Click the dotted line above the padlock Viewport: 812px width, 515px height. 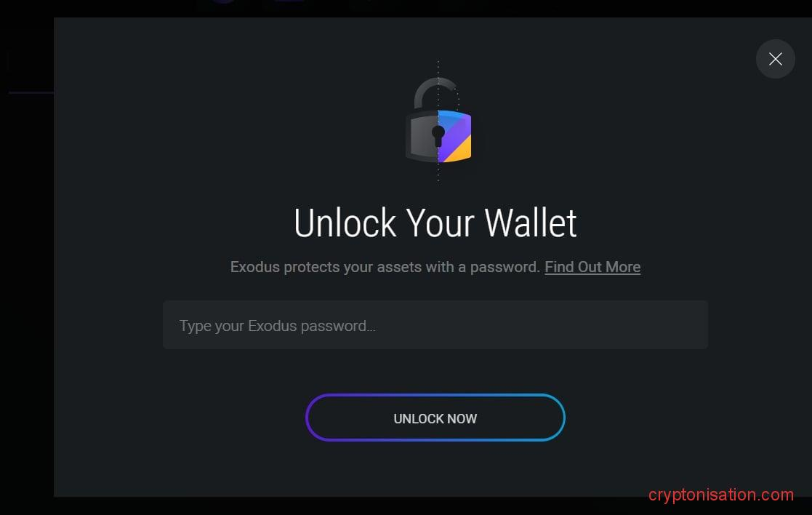click(x=438, y=68)
